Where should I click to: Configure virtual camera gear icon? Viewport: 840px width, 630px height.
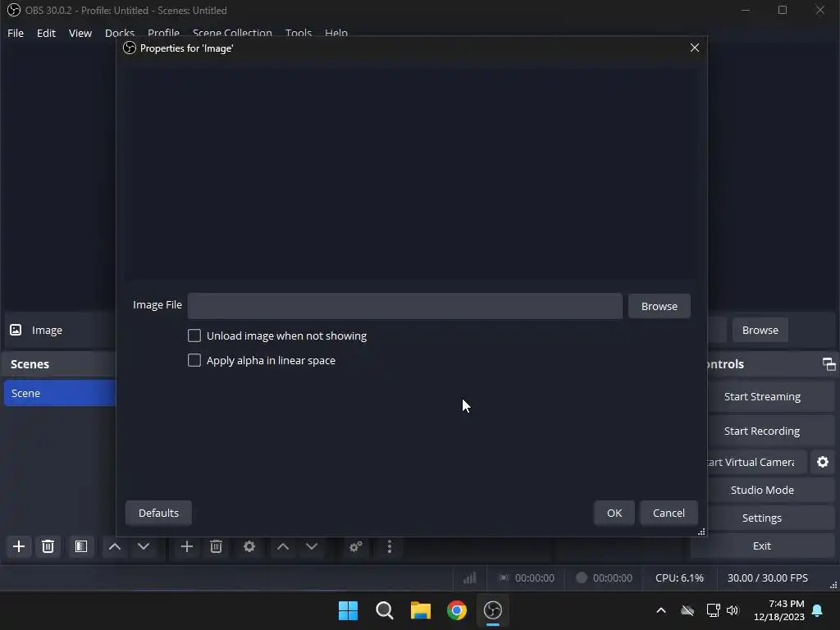click(823, 462)
